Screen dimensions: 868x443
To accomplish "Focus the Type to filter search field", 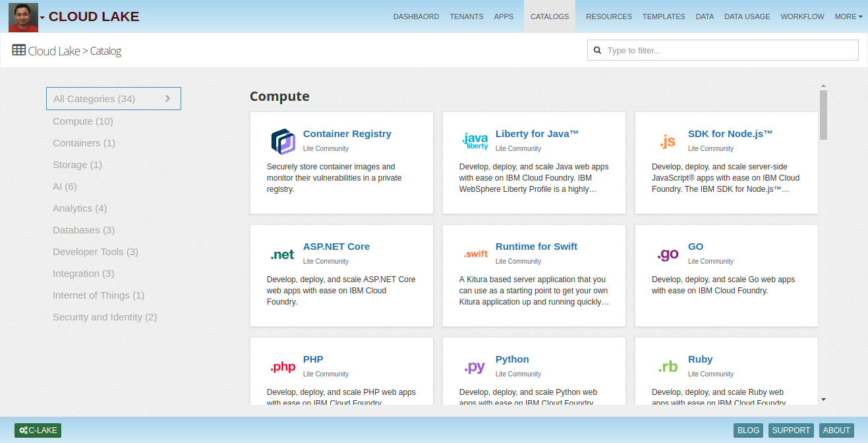I will pyautogui.click(x=729, y=50).
